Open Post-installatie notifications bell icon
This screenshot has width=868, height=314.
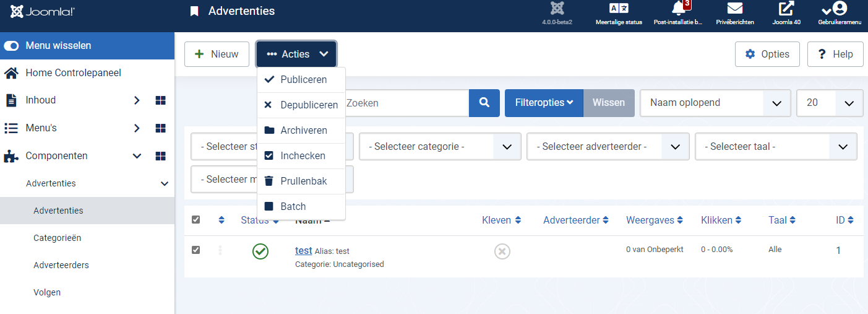pyautogui.click(x=678, y=9)
